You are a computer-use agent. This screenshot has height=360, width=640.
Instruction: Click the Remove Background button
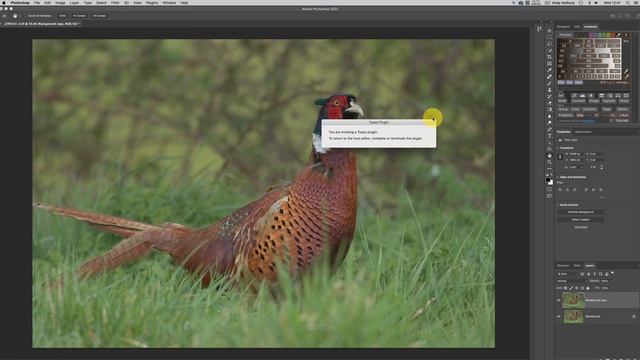click(580, 212)
